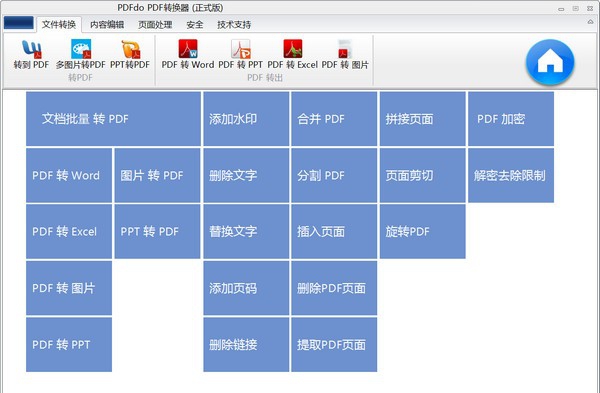The image size is (600, 393).
Task: Open the 页面处理 tab
Action: click(x=155, y=24)
